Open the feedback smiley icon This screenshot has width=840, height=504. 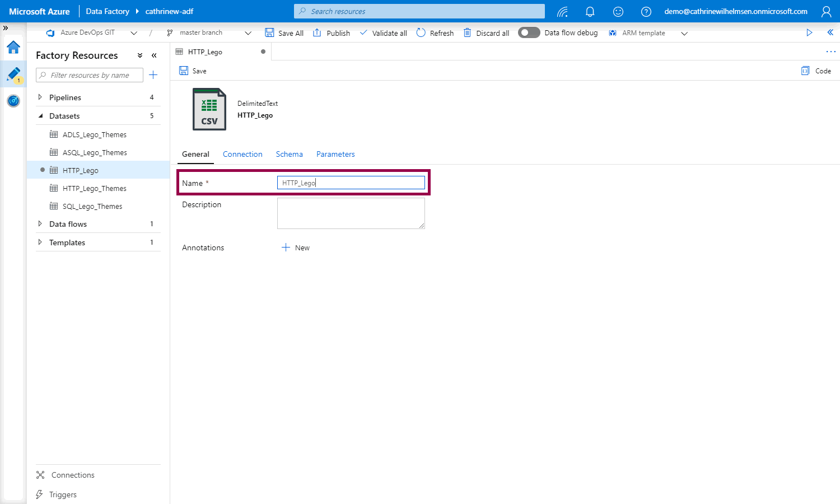pyautogui.click(x=618, y=11)
